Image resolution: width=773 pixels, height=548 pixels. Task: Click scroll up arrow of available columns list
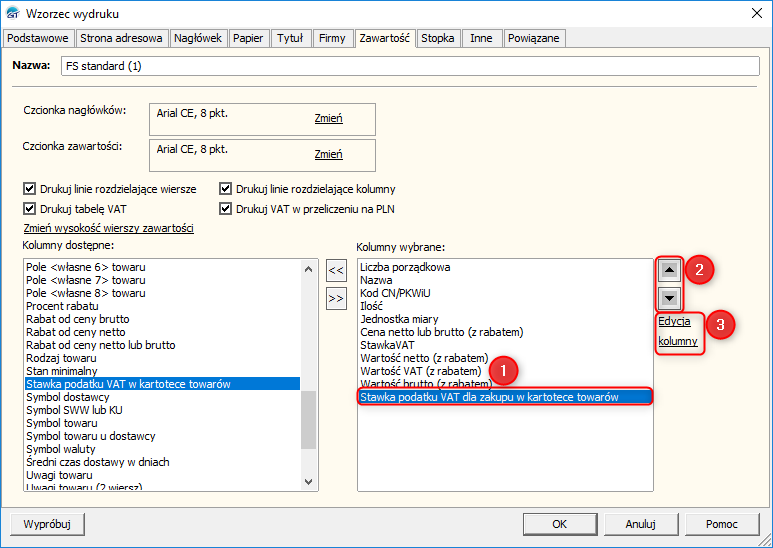point(309,269)
